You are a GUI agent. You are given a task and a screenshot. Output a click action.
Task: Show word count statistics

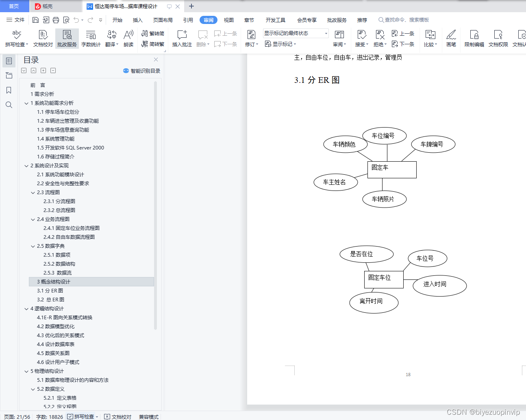(91, 39)
